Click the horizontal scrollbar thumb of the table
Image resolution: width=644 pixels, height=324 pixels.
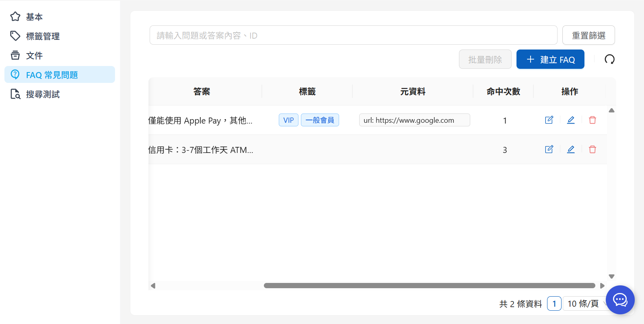coord(429,286)
